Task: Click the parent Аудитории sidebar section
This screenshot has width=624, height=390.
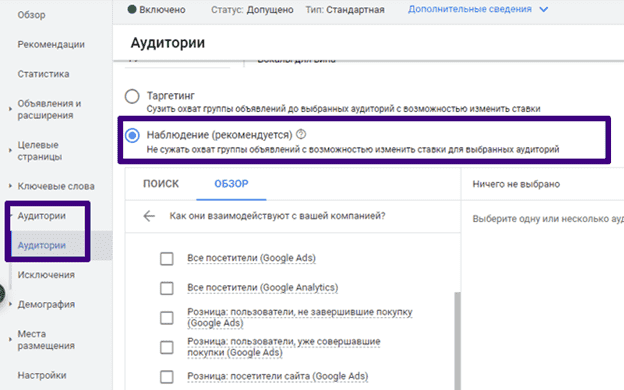Action: tap(42, 216)
